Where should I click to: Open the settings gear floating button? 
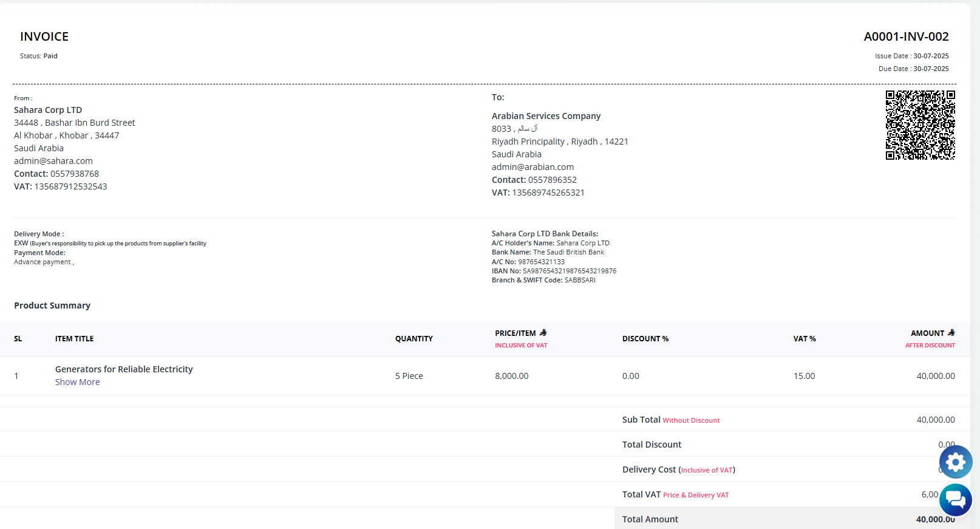tap(956, 462)
